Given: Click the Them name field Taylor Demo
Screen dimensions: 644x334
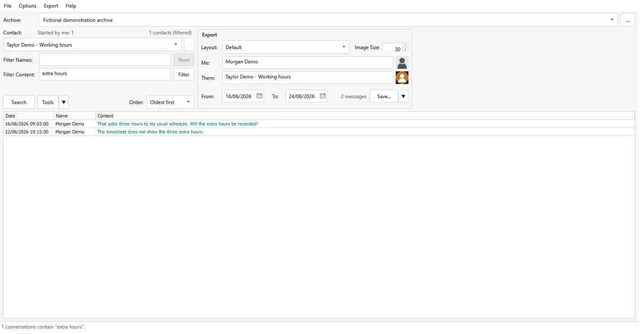Looking at the screenshot, I should point(308,77).
